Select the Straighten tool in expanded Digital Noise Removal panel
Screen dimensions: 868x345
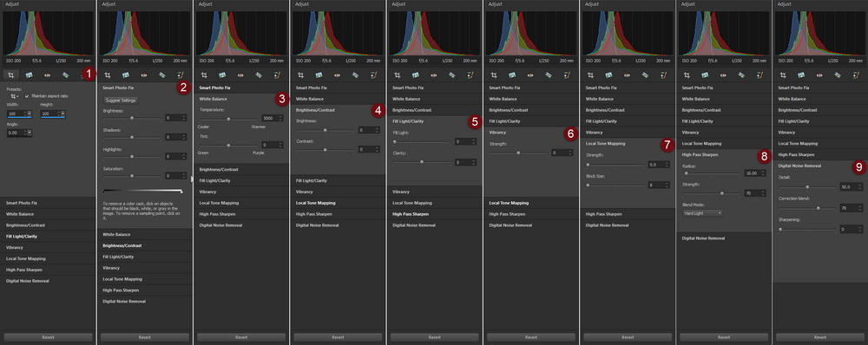[x=801, y=75]
